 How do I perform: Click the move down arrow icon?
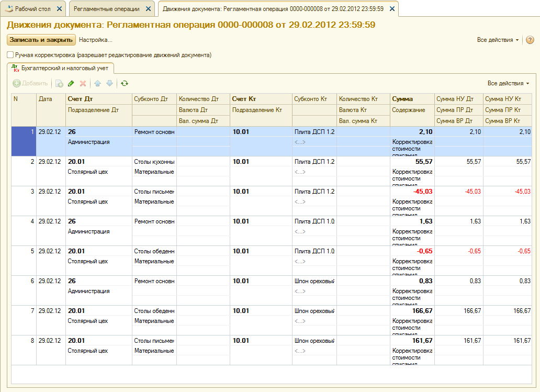(109, 83)
